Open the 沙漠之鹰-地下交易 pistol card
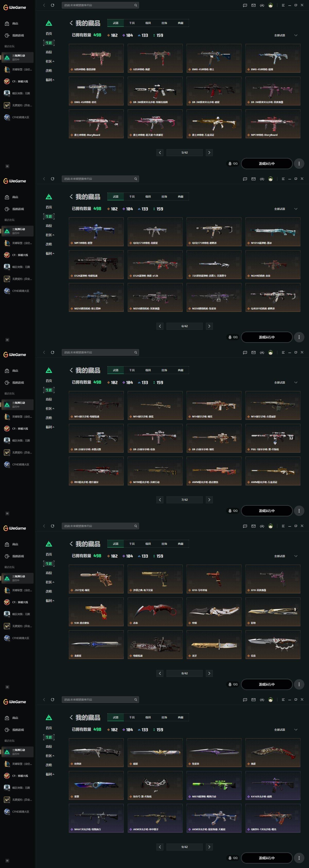Screen dimensions: 309x868 point(155,579)
